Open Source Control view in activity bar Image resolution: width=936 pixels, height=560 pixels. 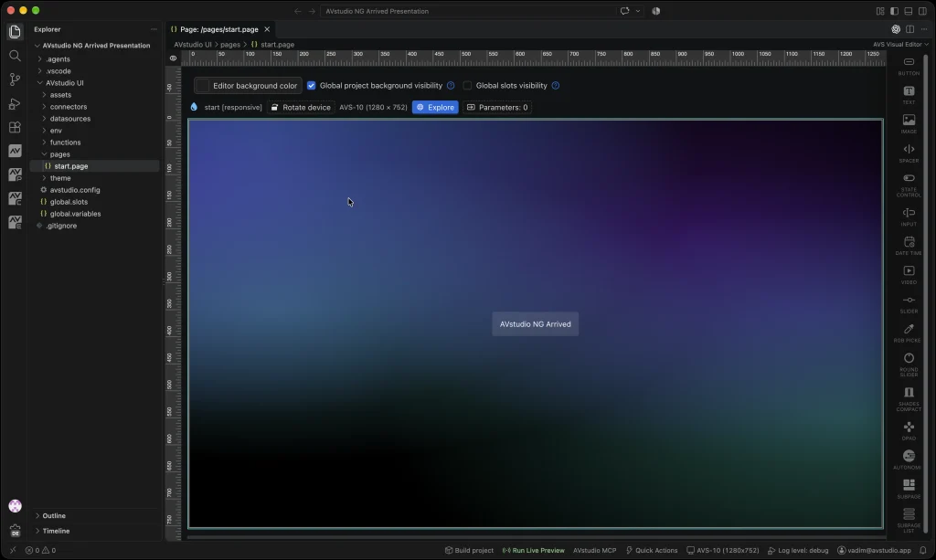15,79
